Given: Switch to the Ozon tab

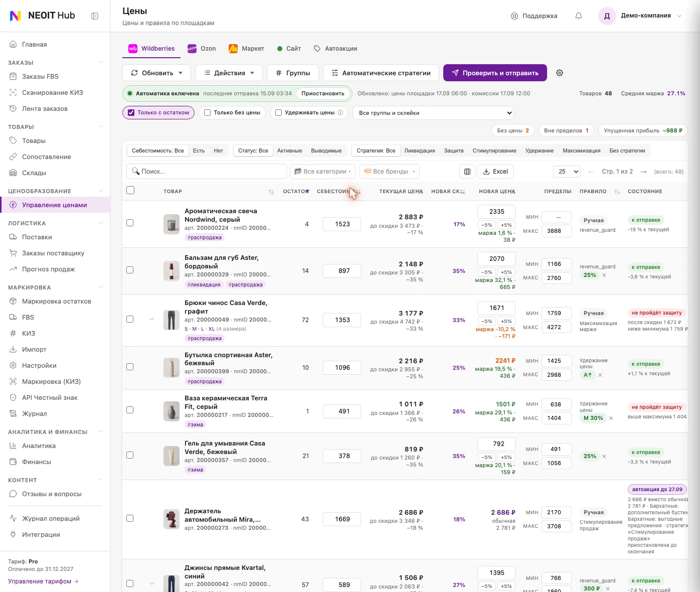Looking at the screenshot, I should pyautogui.click(x=202, y=49).
